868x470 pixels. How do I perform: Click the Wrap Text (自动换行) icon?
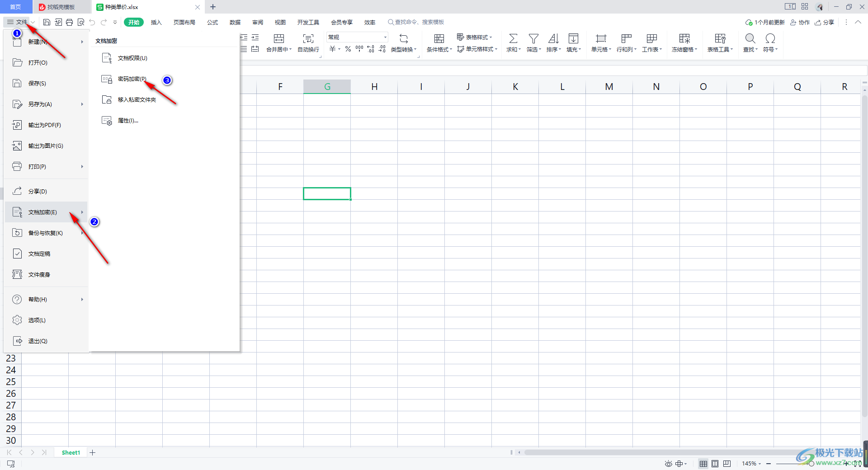pyautogui.click(x=308, y=38)
